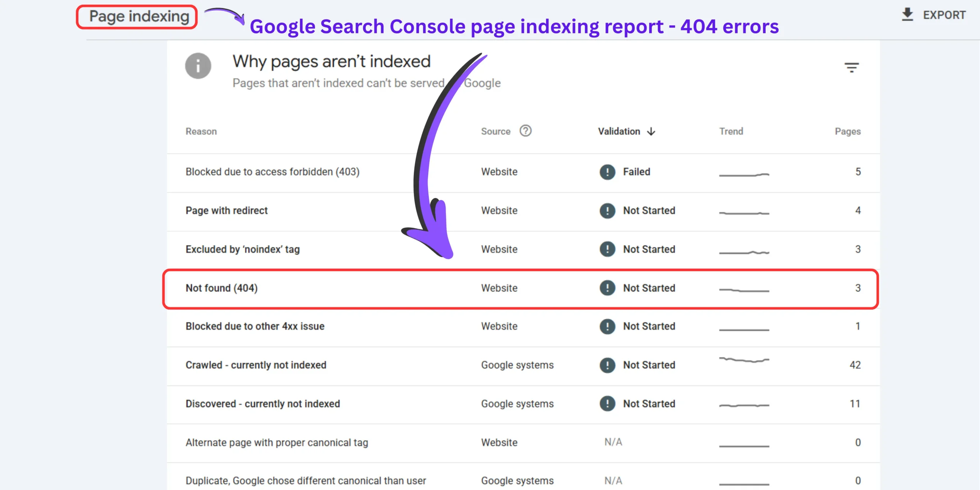Click N/A validation in Alternate page row

coord(613,442)
